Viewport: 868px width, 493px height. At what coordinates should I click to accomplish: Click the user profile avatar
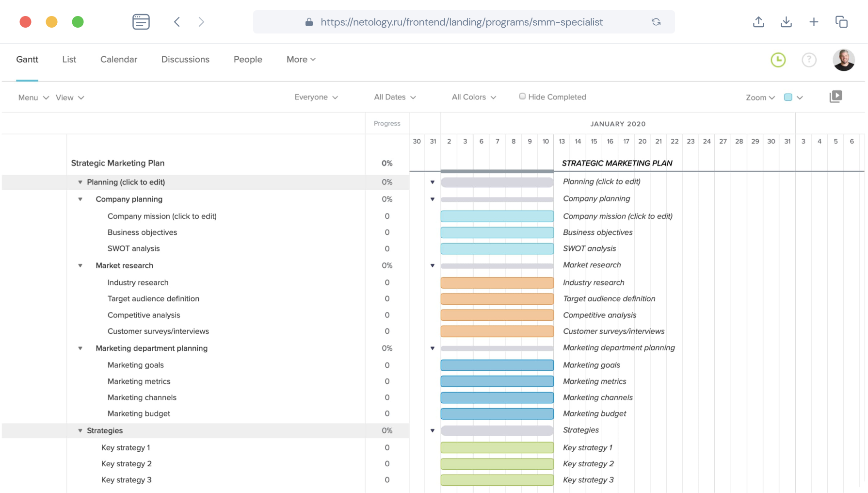843,60
